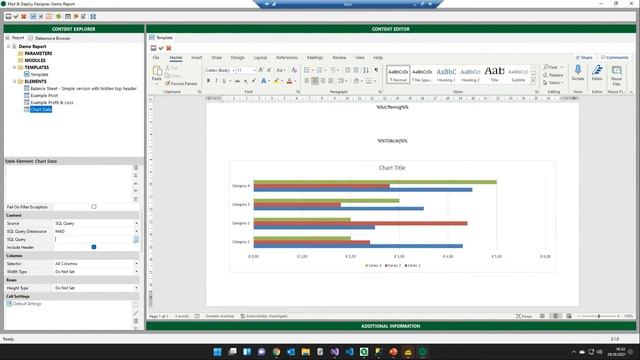The image size is (640, 360).
Task: Click the Chart Title in the document chart
Action: [392, 168]
